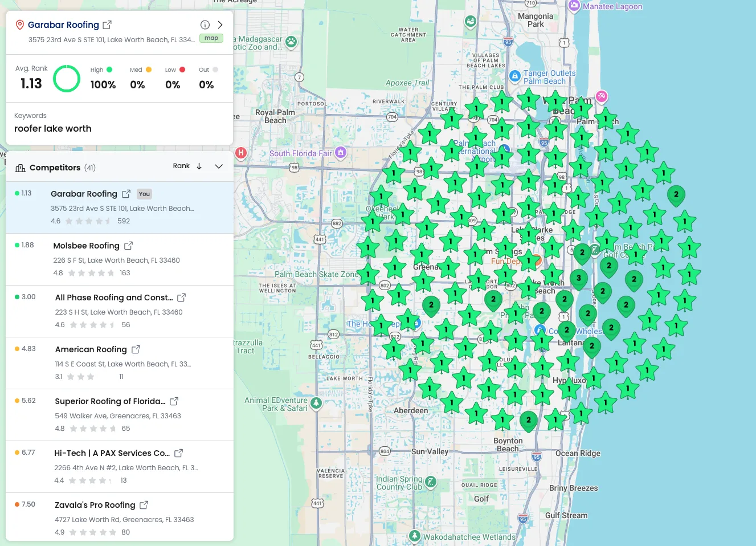This screenshot has width=756, height=546.
Task: Click the 100% High rank value
Action: click(x=103, y=85)
